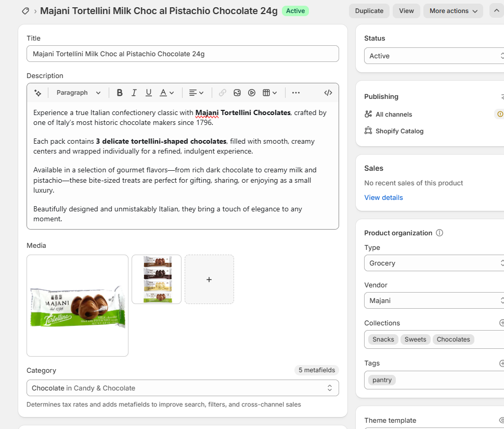Click the Shopify Catalog label
Viewport: 504px width, 429px height.
[399, 131]
